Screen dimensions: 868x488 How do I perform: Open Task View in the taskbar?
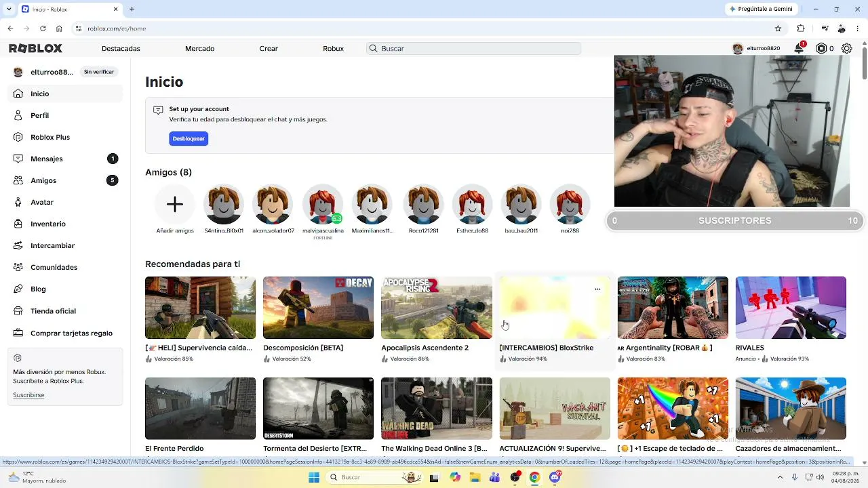click(435, 477)
